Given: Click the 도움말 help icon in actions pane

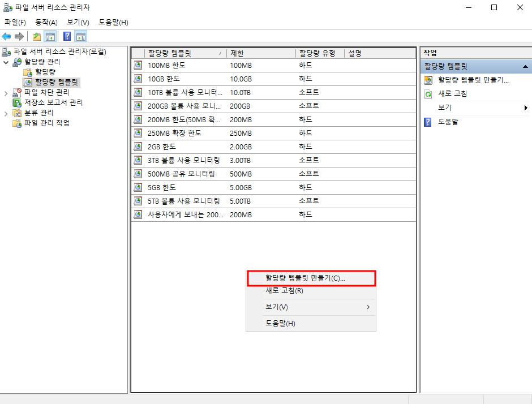Looking at the screenshot, I should (x=428, y=122).
